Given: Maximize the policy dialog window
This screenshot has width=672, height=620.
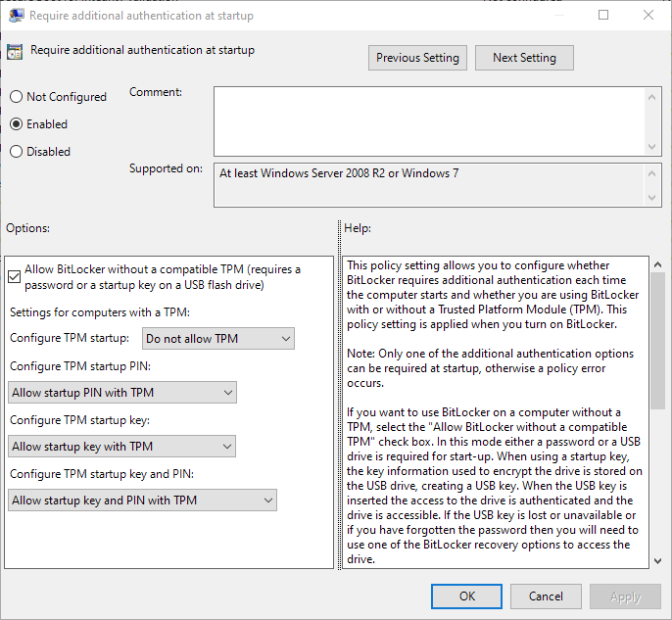Looking at the screenshot, I should pos(603,15).
